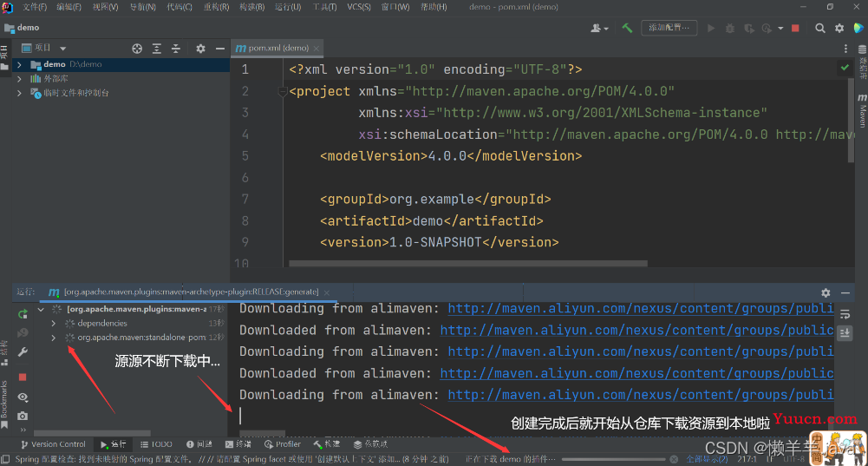Screen dimensions: 868x466
Task: Expand more Run panel actions chevron
Action: pos(23,430)
